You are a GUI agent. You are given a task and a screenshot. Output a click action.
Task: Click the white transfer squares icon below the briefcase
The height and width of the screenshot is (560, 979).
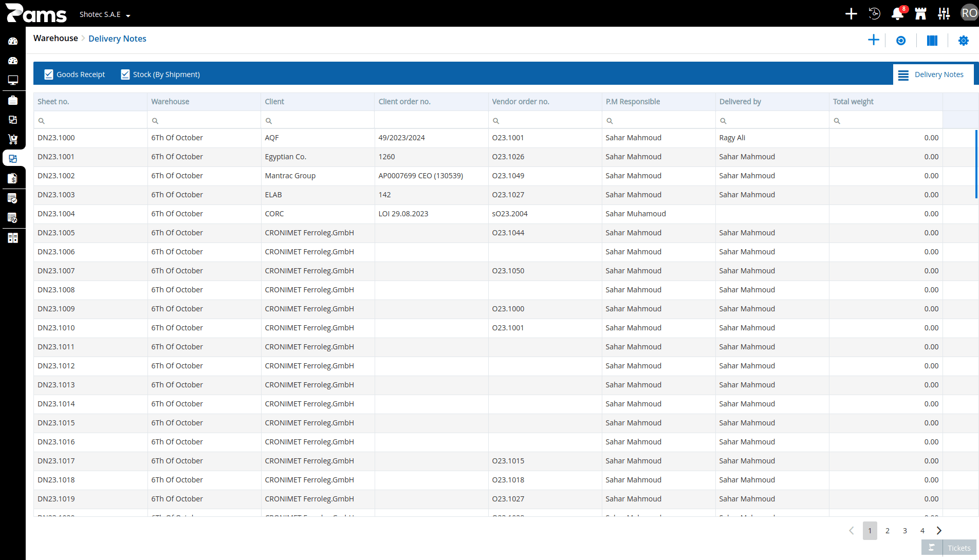13,120
